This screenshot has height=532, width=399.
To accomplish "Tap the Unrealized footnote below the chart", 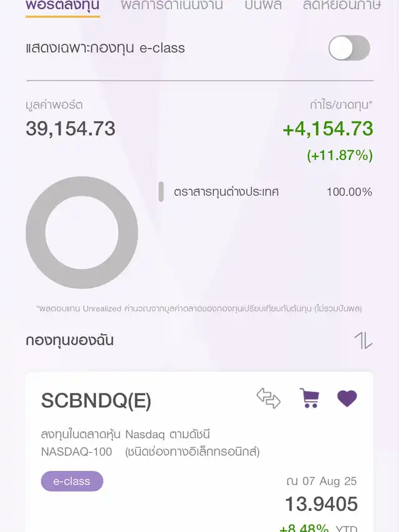I will click(x=199, y=309).
